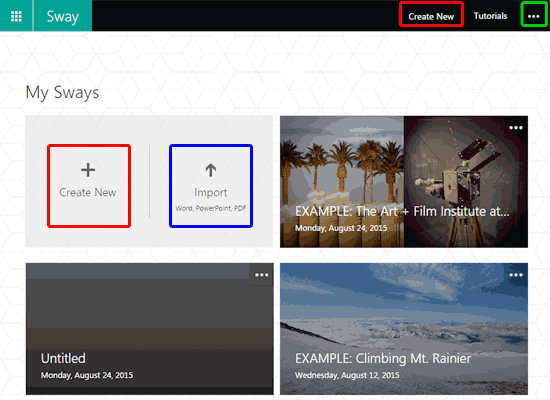Open the Climbing Mt. Rainier example thumbnail

click(404, 329)
